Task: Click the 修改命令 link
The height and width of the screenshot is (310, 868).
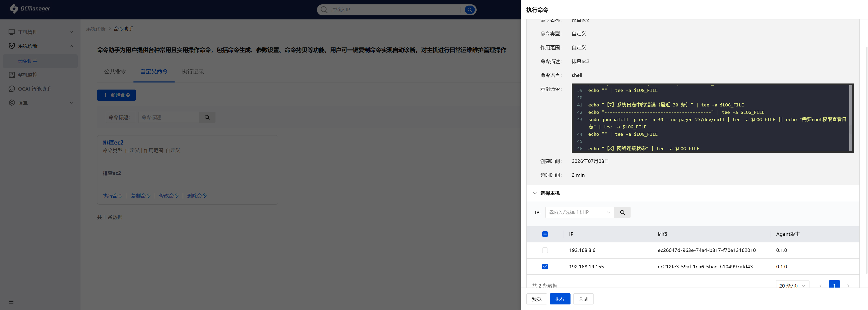Action: tap(169, 196)
